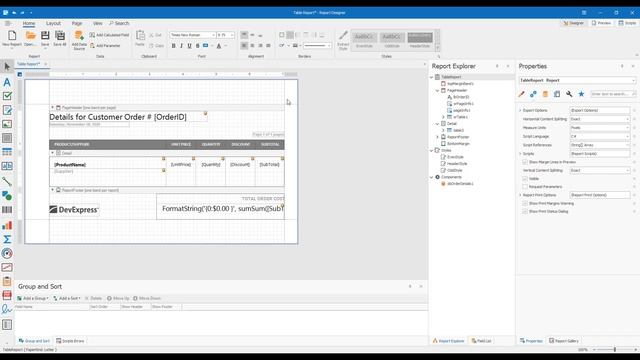
Task: Click Add a Sort button
Action: pyautogui.click(x=67, y=298)
